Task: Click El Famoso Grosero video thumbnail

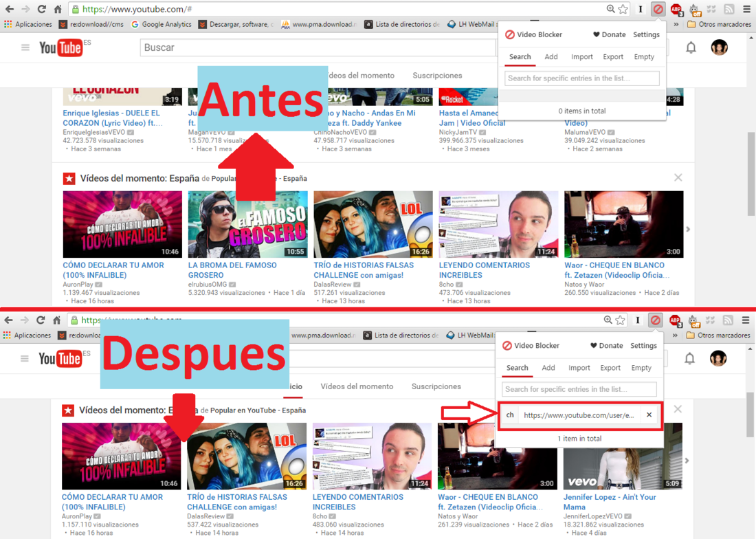Action: [x=248, y=224]
